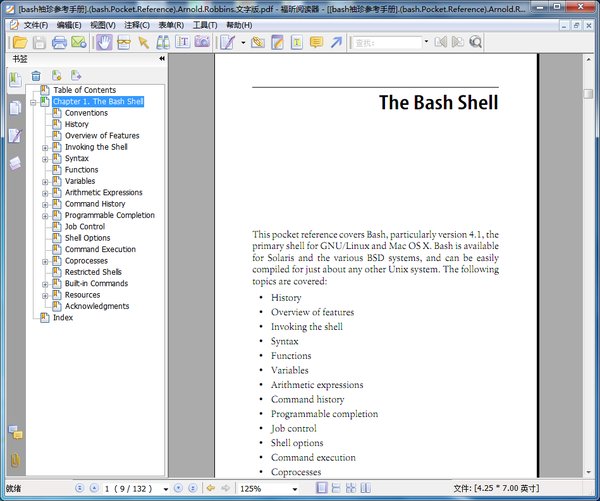Open the search field dropdown arrow
Viewport: 600px width, 501px height.
coord(426,41)
